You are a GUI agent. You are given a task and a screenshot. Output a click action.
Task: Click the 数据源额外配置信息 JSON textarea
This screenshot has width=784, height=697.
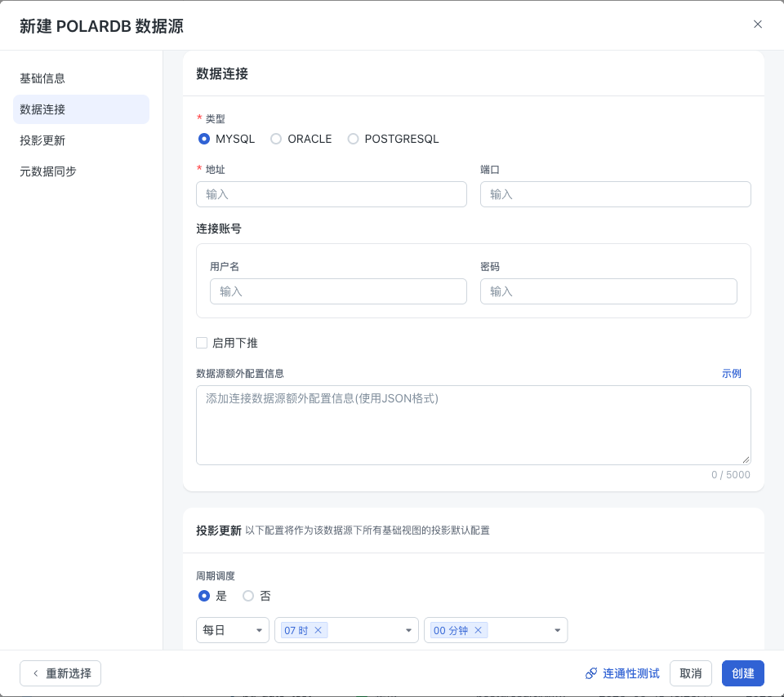click(x=474, y=425)
